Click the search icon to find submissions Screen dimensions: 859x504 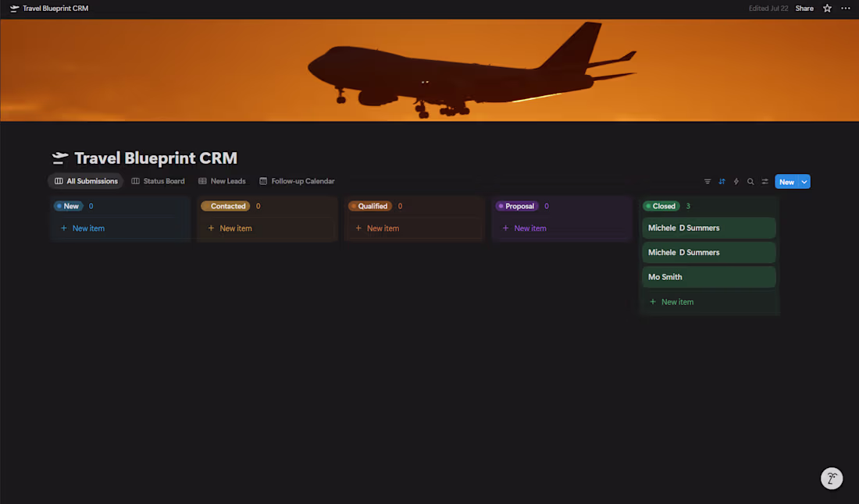750,181
